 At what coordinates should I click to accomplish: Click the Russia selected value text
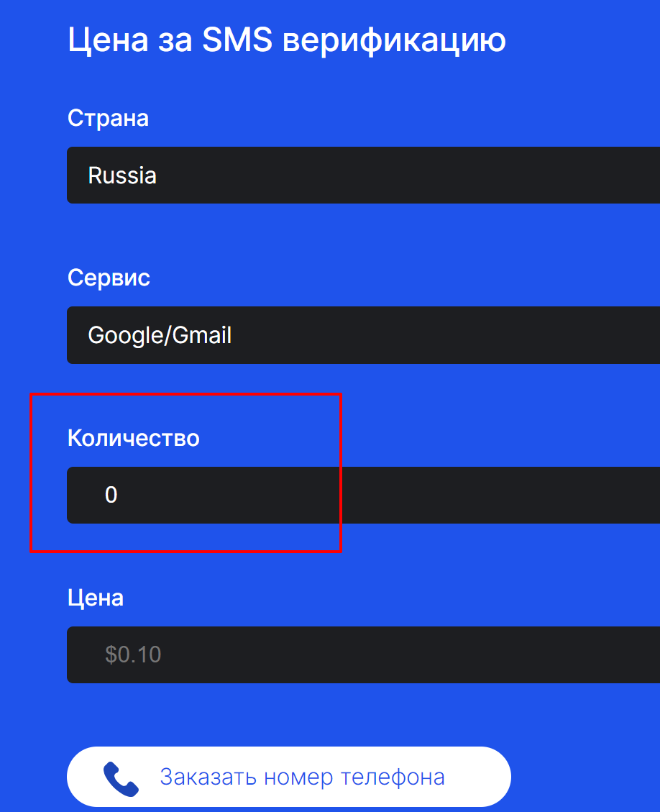[122, 175]
